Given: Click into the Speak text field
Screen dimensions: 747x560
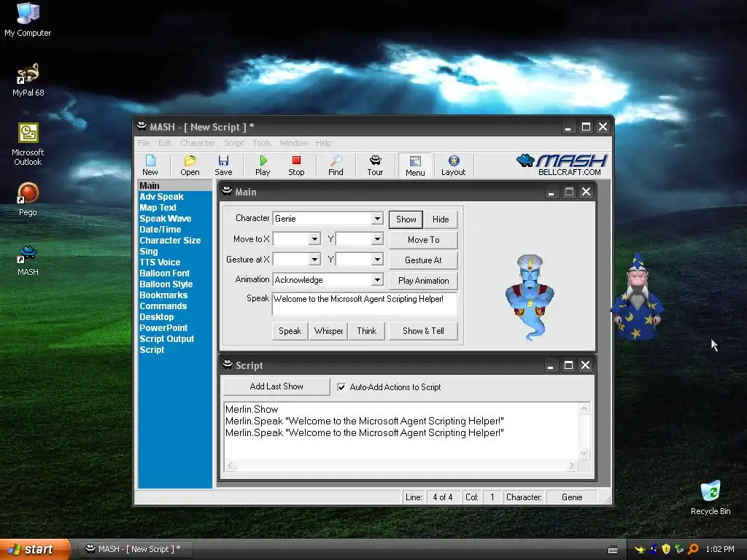Looking at the screenshot, I should pyautogui.click(x=365, y=304).
